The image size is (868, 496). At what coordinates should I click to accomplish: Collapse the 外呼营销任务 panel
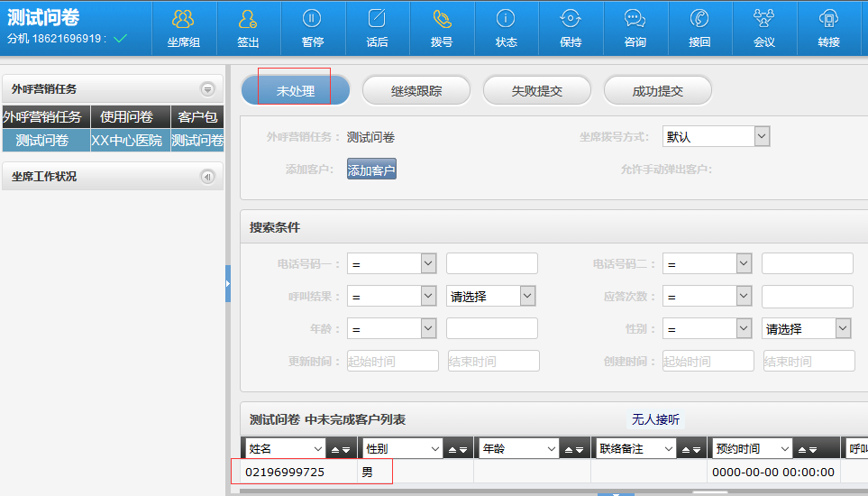(x=207, y=89)
